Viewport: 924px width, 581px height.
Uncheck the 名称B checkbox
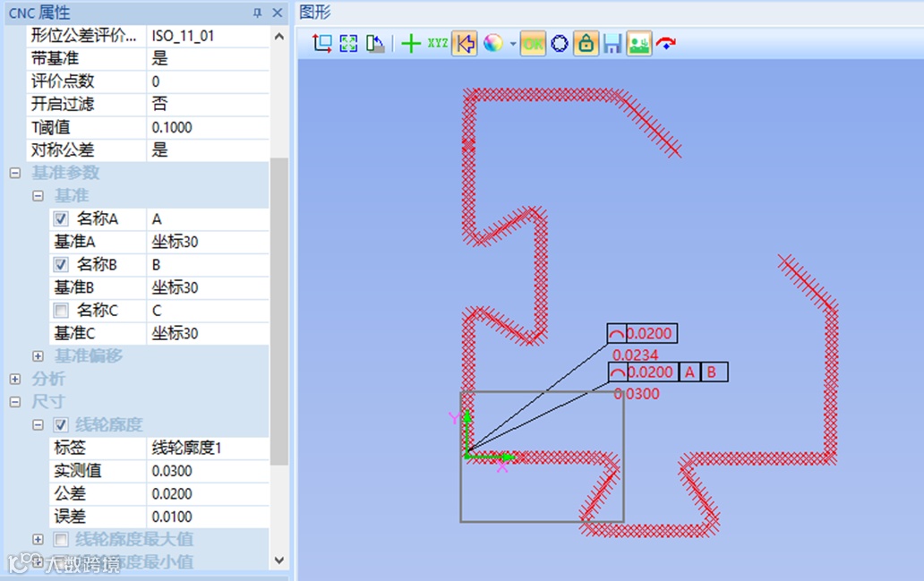coord(61,265)
